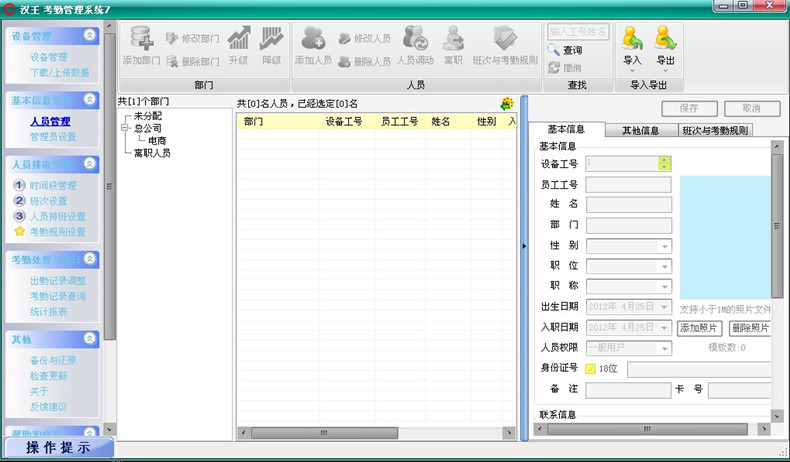The width and height of the screenshot is (790, 462).
Task: Click the 设备工号 column header
Action: 344,121
